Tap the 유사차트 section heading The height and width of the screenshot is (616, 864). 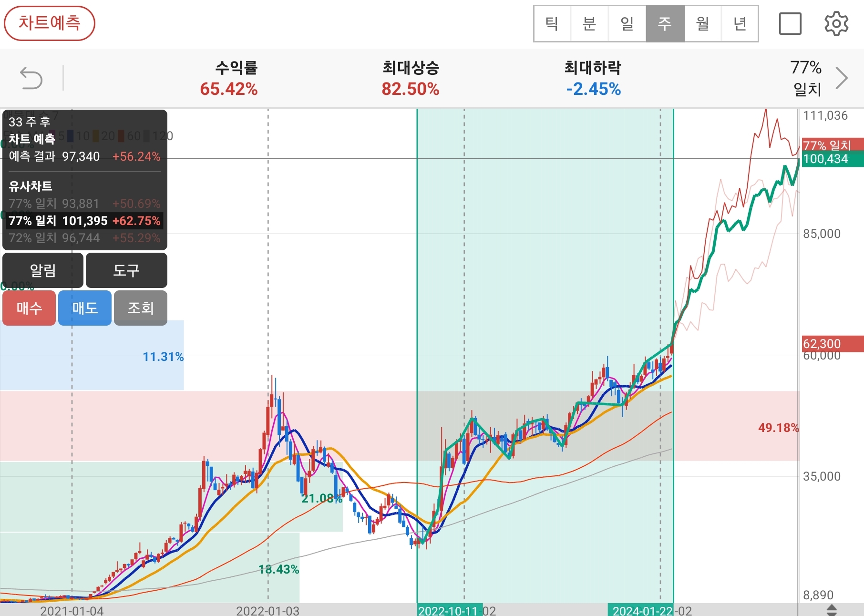pos(31,186)
